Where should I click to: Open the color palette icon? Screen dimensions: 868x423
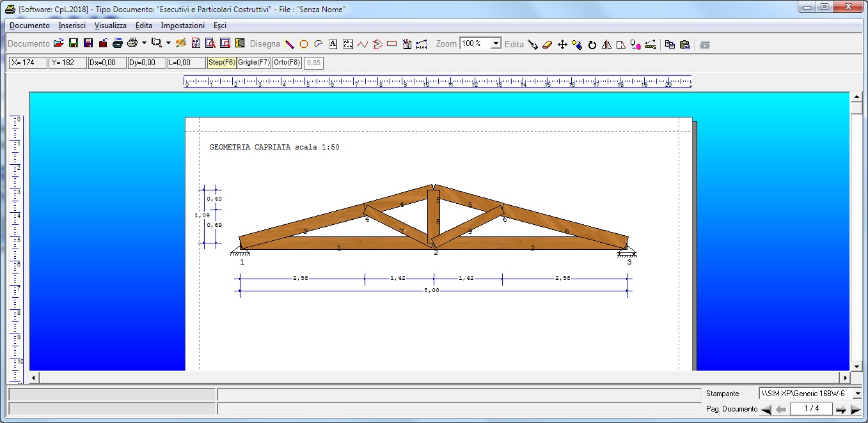pyautogui.click(x=181, y=44)
